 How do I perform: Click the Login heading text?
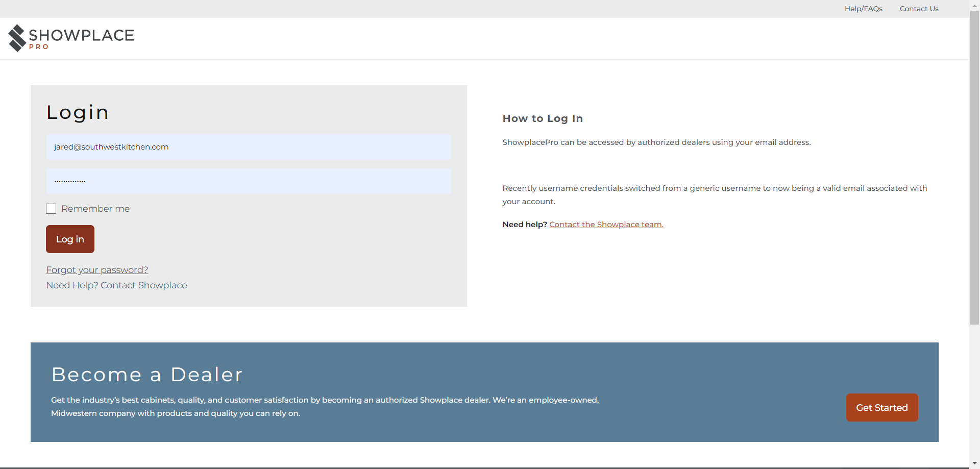coord(78,112)
